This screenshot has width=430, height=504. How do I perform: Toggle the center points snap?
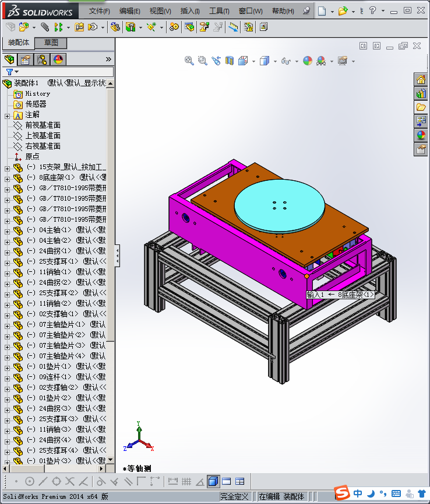click(x=30, y=481)
